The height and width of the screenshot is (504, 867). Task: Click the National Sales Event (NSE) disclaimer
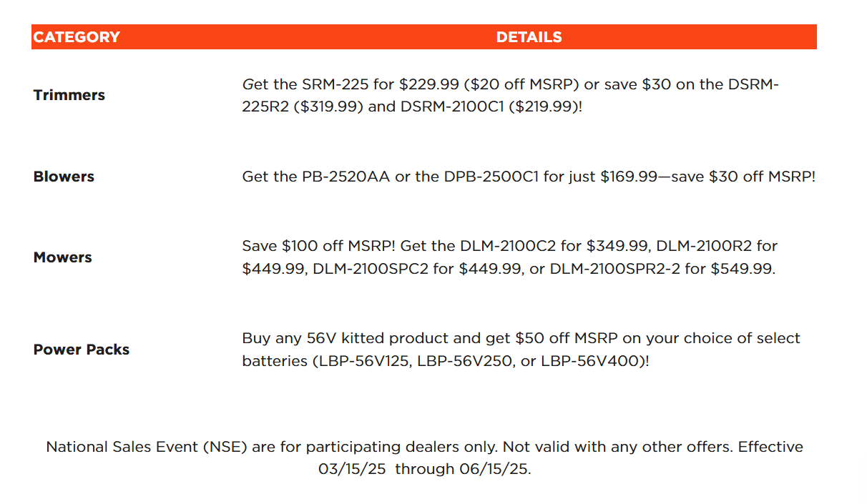point(425,458)
